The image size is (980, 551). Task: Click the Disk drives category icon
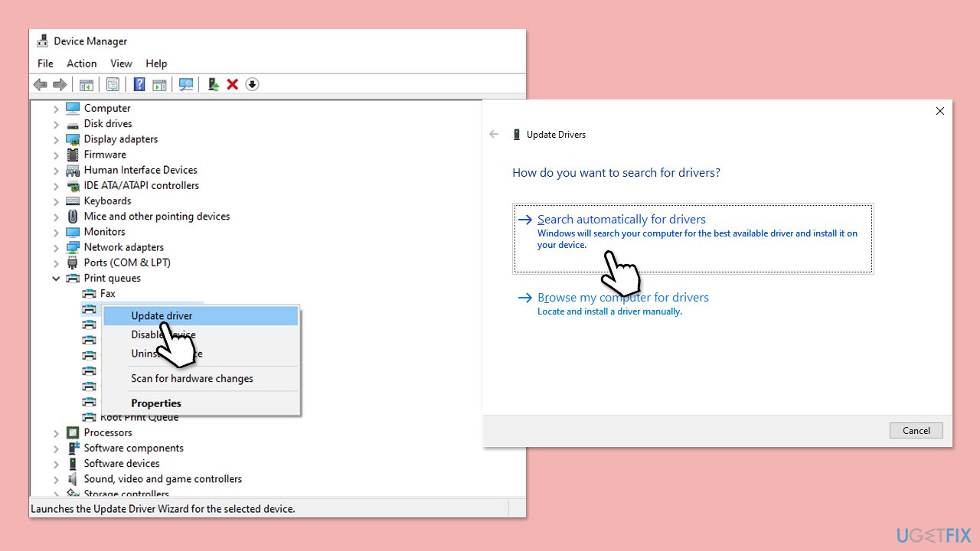pyautogui.click(x=73, y=124)
